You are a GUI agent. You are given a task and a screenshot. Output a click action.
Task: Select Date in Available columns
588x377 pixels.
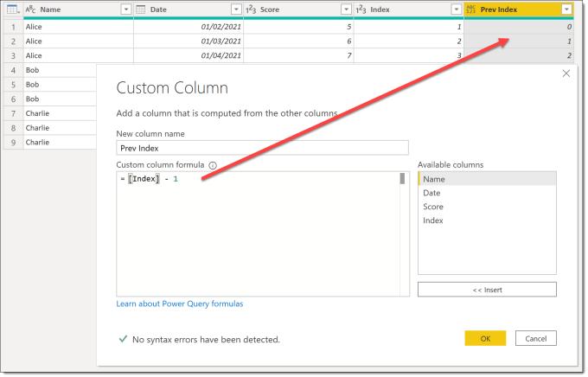(x=487, y=193)
